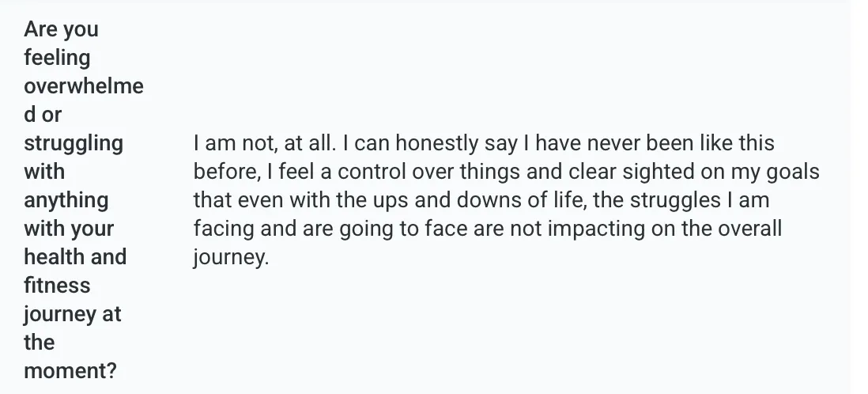This screenshot has width=868, height=394.
Task: Click the bold word "struggling" in the question
Action: [x=74, y=143]
